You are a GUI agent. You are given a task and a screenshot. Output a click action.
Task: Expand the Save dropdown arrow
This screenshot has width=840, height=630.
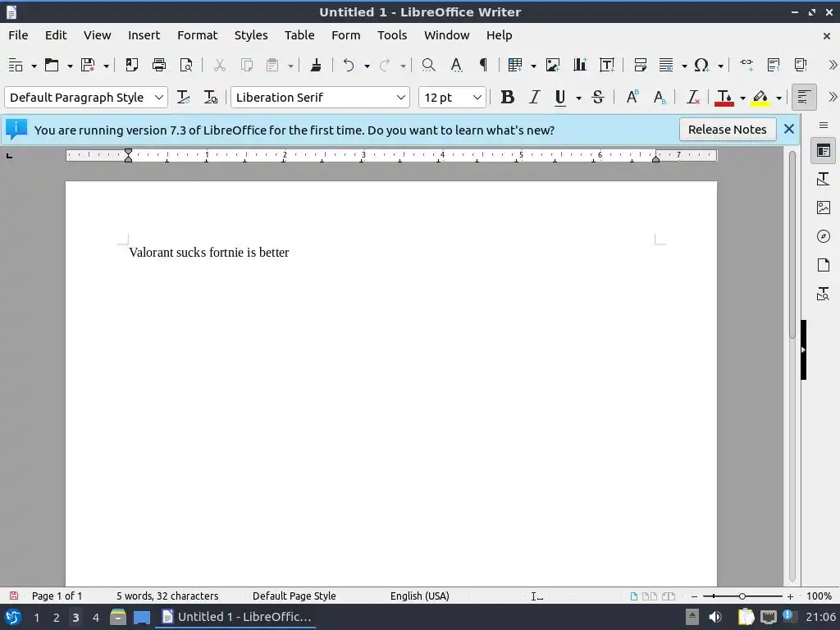[x=106, y=66]
